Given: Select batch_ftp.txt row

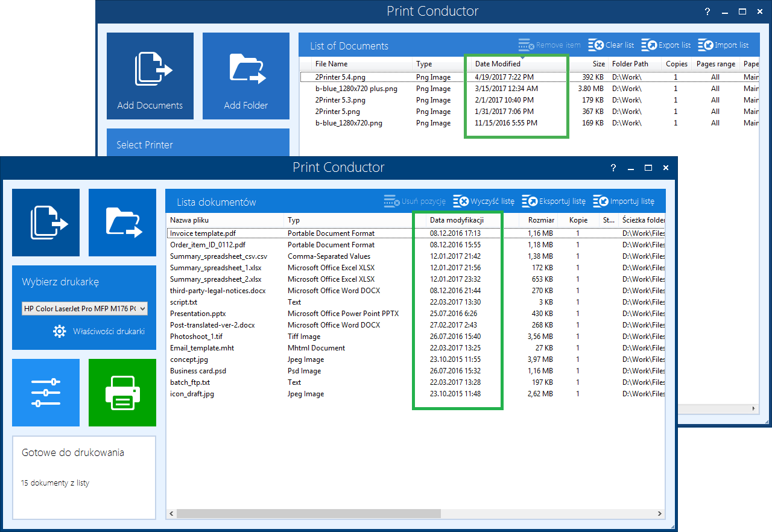Looking at the screenshot, I should point(416,382).
